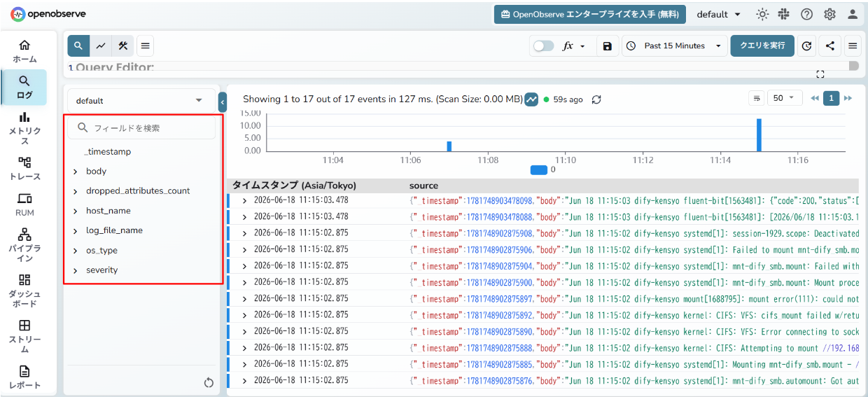Expand the os_type field
Screen dimensions: 868x397
click(75, 251)
